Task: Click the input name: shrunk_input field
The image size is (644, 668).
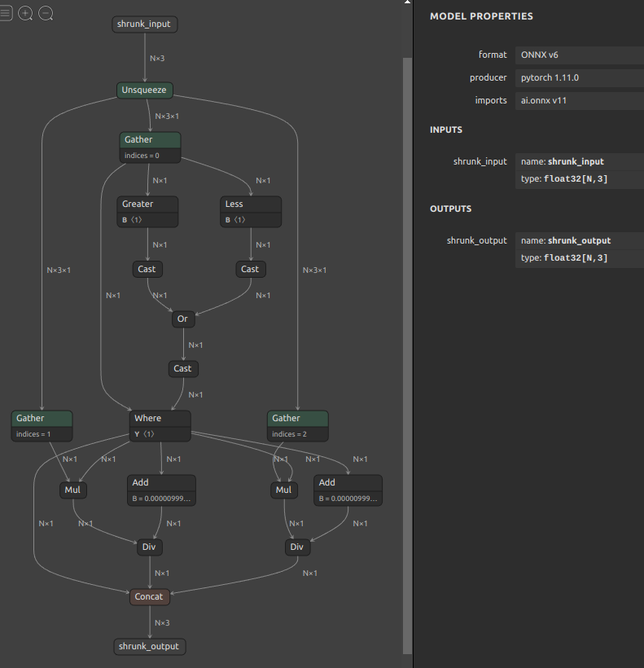Action: (580, 162)
